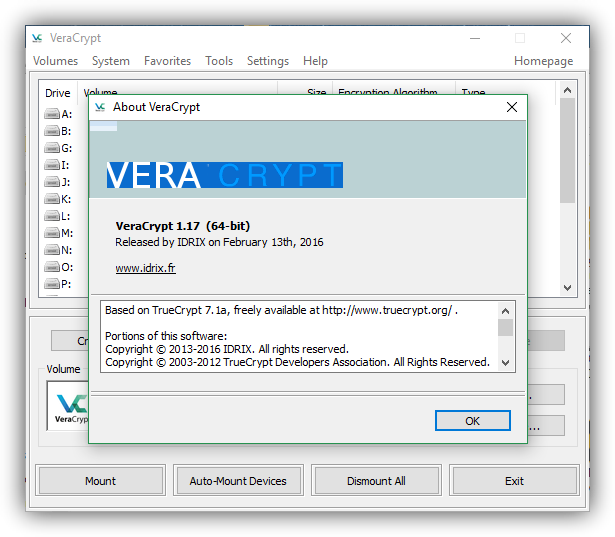This screenshot has height=537, width=615.
Task: Click 'VeraCrypt 1.17 (64-bit)' version text
Action: 183,226
